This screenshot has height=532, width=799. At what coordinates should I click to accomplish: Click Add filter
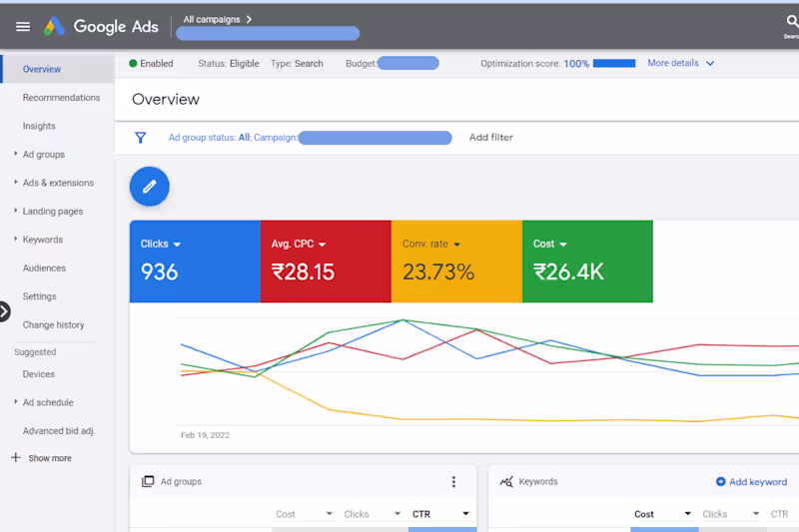click(490, 138)
